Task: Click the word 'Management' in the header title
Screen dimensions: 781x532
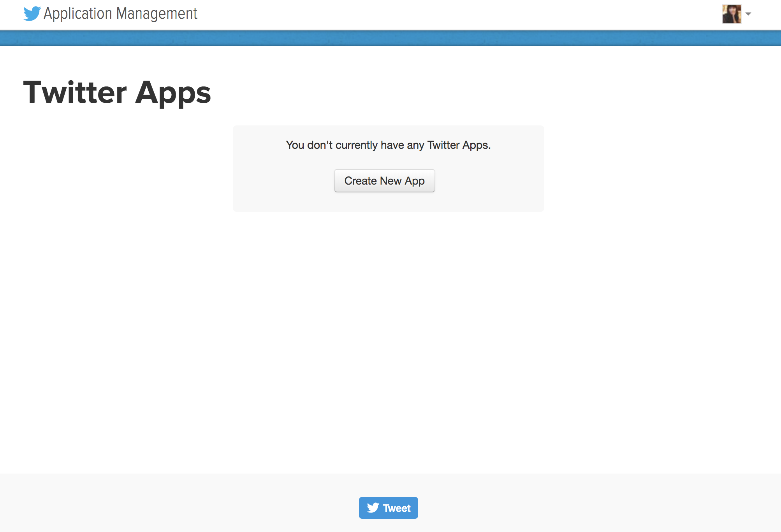Action: (157, 14)
